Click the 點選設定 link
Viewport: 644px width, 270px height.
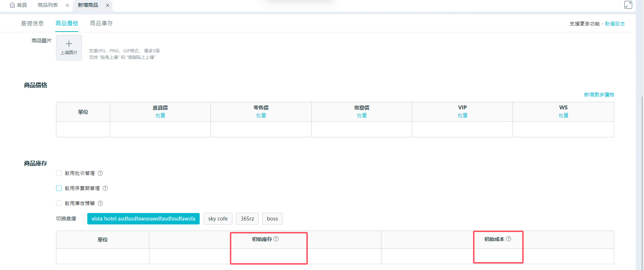click(x=615, y=24)
